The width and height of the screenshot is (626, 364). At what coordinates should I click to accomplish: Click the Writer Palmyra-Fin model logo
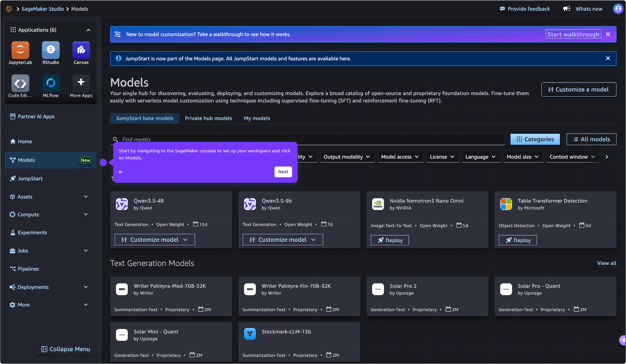click(x=250, y=289)
